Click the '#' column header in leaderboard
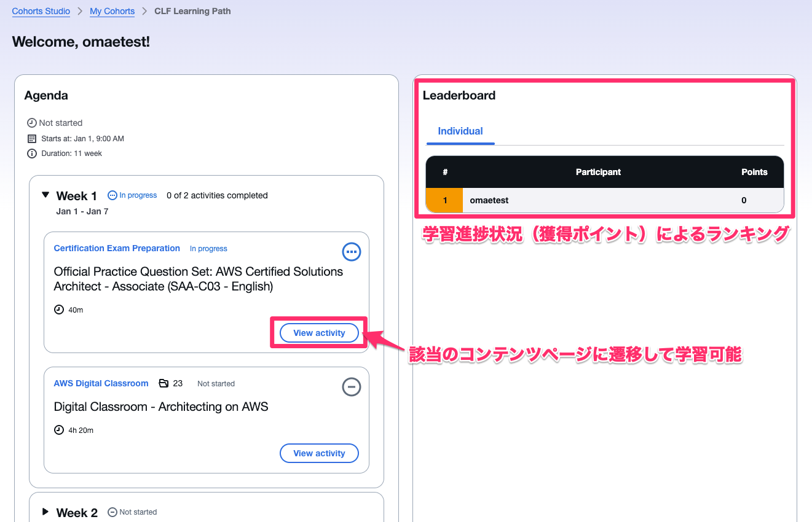812x522 pixels. [x=445, y=172]
